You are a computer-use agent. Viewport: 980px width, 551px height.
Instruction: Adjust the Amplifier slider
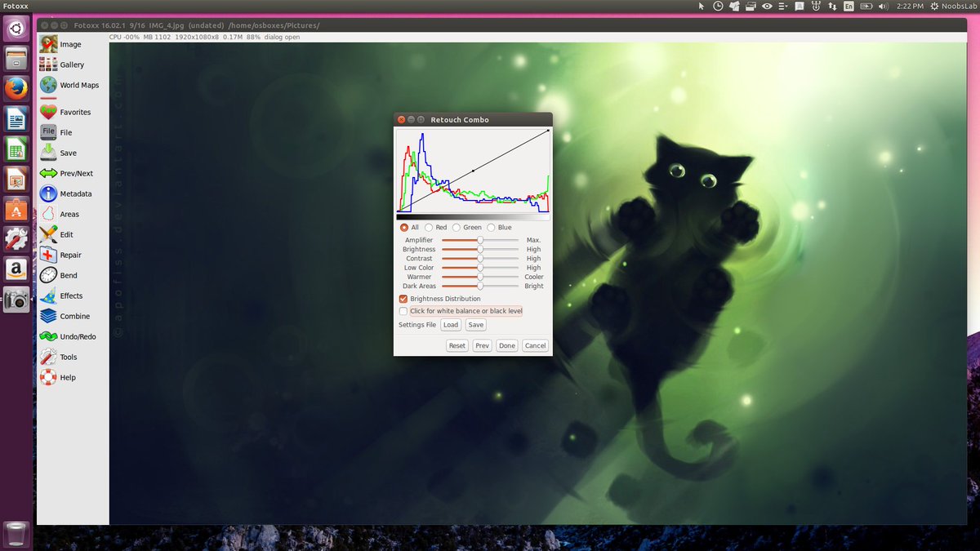pos(480,240)
